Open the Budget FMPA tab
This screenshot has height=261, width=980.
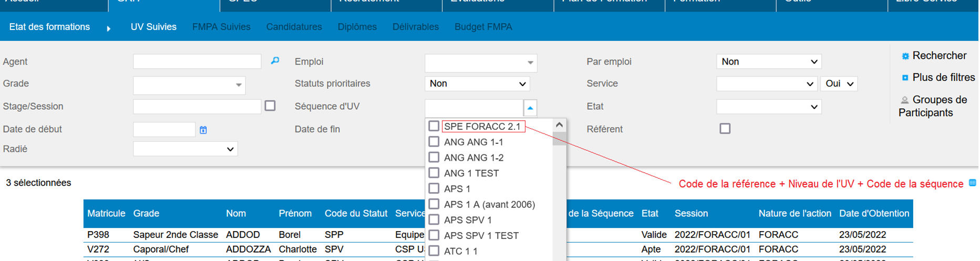(x=483, y=27)
